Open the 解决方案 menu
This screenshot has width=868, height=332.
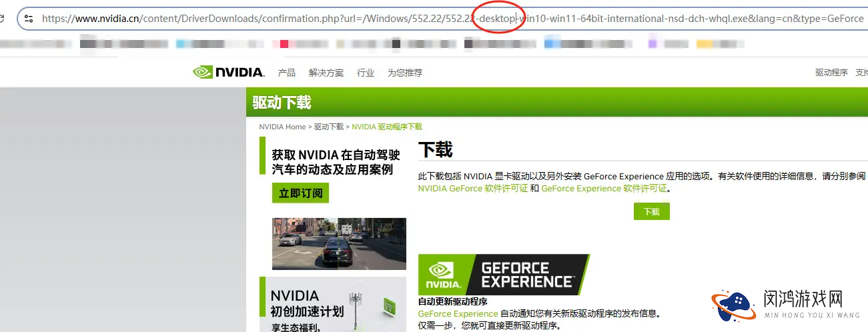pos(326,73)
